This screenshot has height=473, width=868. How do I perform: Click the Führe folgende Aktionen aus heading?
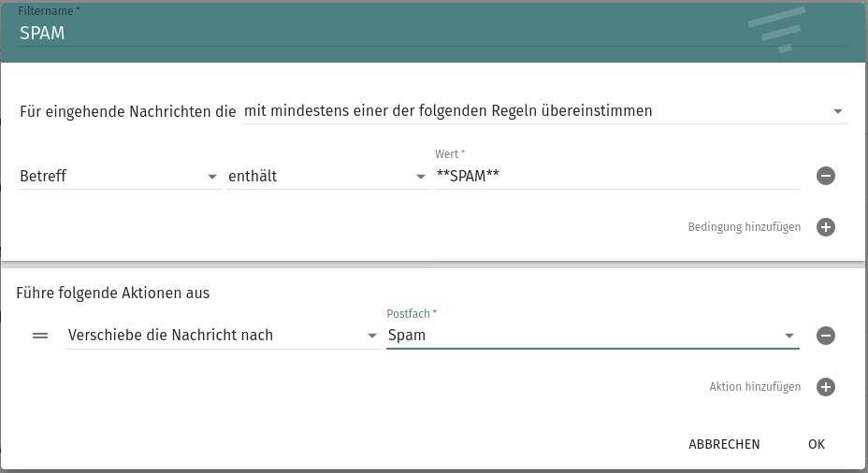(x=113, y=293)
